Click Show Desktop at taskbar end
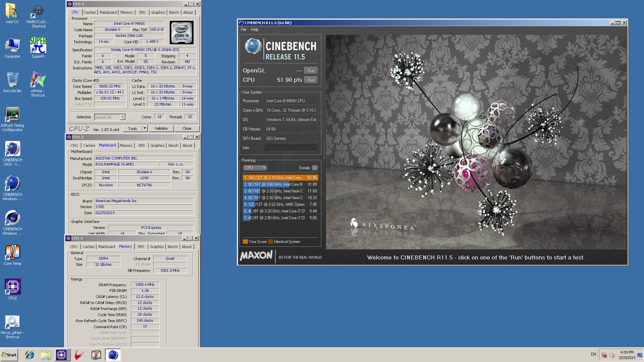 pos(640,355)
